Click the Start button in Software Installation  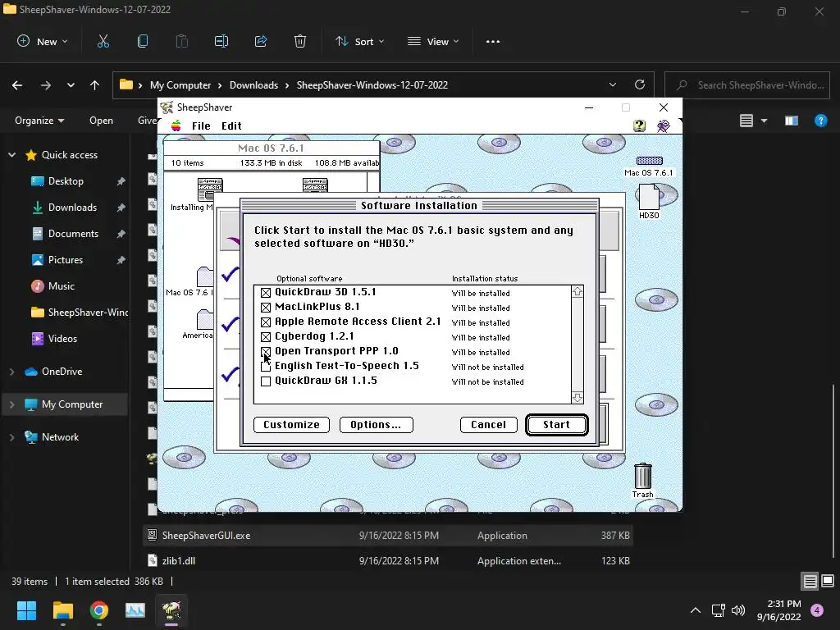point(557,425)
